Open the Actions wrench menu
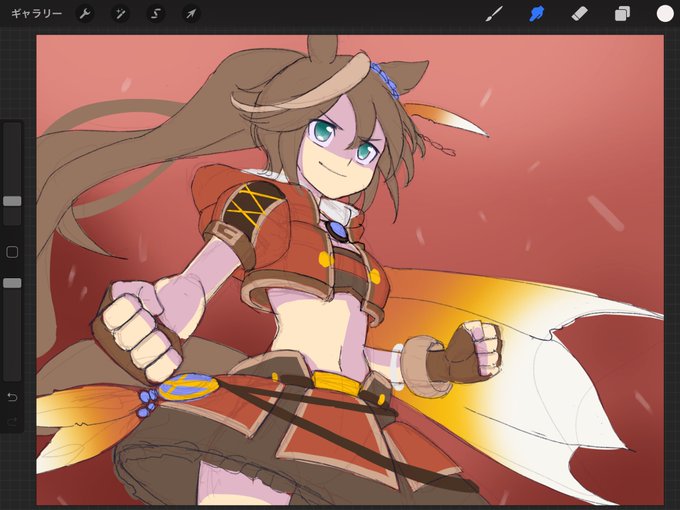This screenshot has height=510, width=680. click(x=85, y=14)
